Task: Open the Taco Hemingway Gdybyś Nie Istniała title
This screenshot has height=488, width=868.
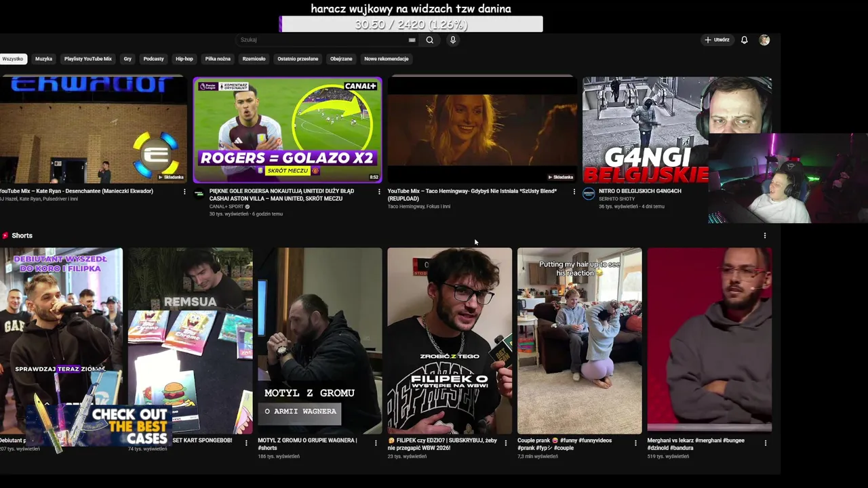Action: [472, 195]
